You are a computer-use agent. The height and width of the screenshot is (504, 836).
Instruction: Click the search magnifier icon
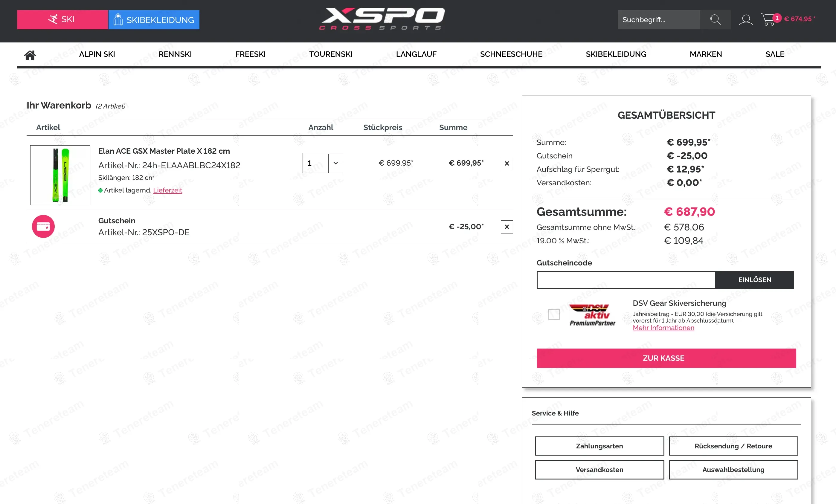point(715,20)
